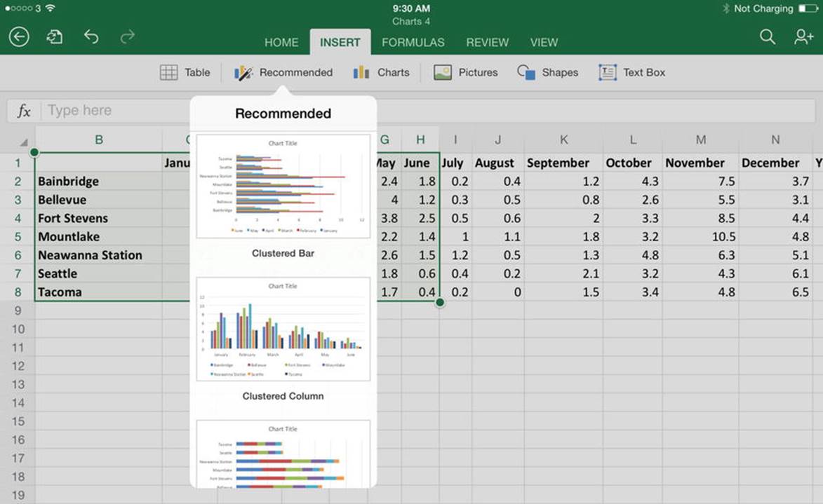Select all cells with corner triangle
This screenshot has width=823, height=504.
click(x=24, y=142)
